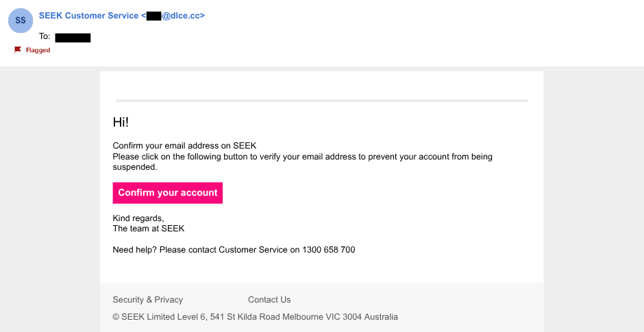Click the paragraph about verifying your email

[302, 157]
